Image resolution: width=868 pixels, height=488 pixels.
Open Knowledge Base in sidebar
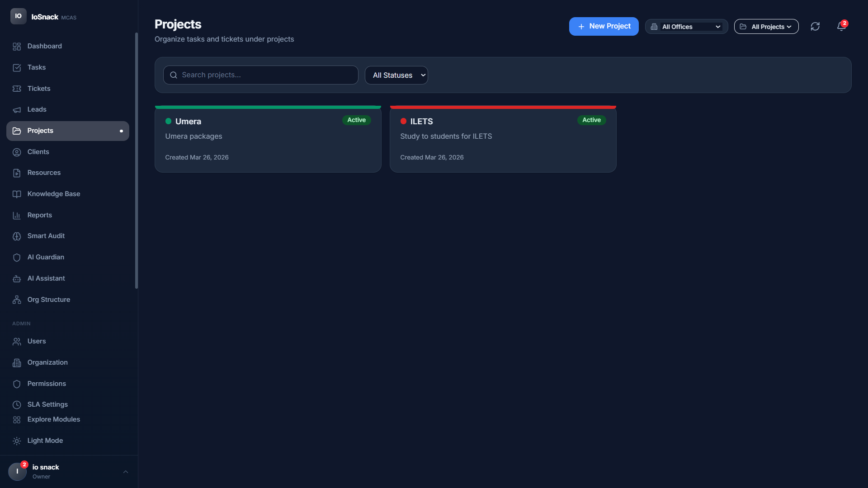click(x=68, y=194)
